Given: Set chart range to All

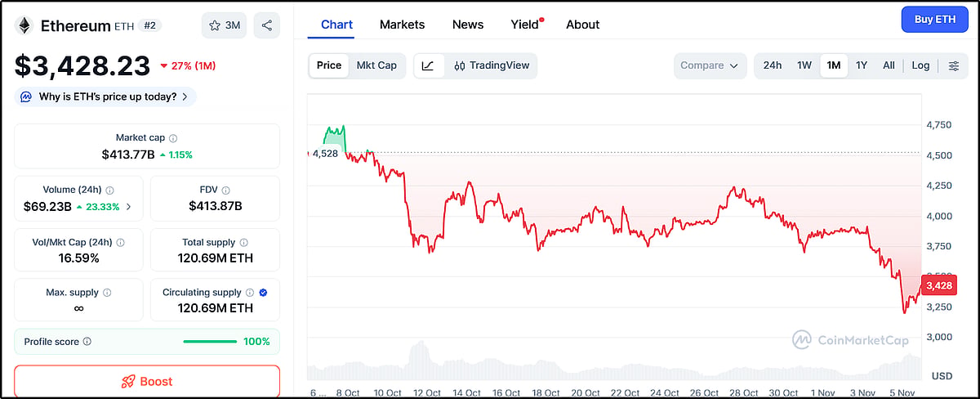Looking at the screenshot, I should click(x=889, y=65).
